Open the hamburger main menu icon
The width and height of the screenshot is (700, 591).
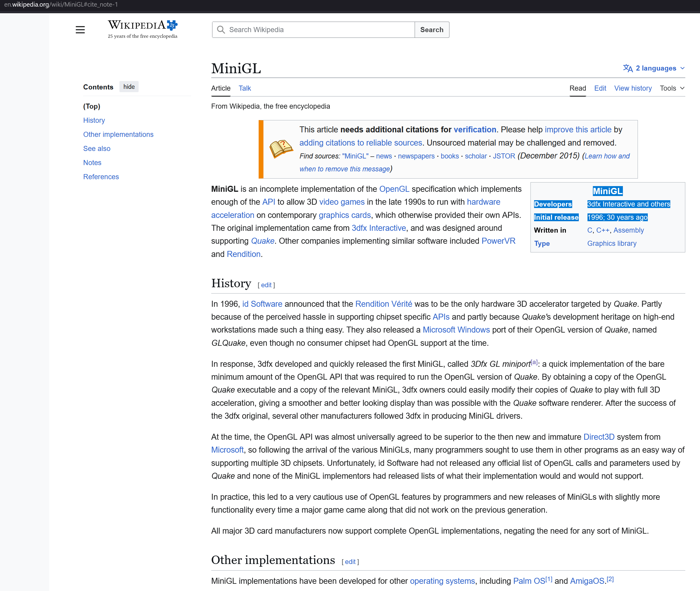(x=80, y=30)
